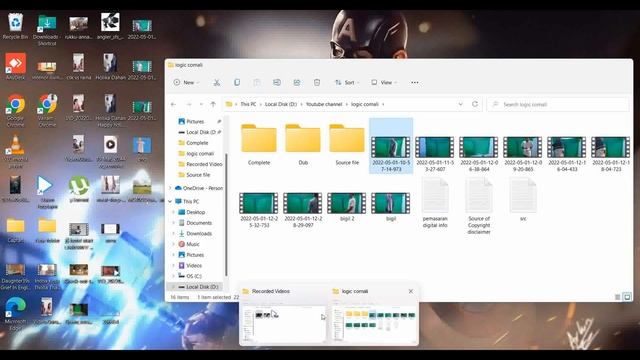Select the pemasaran digital info file

coord(435,203)
